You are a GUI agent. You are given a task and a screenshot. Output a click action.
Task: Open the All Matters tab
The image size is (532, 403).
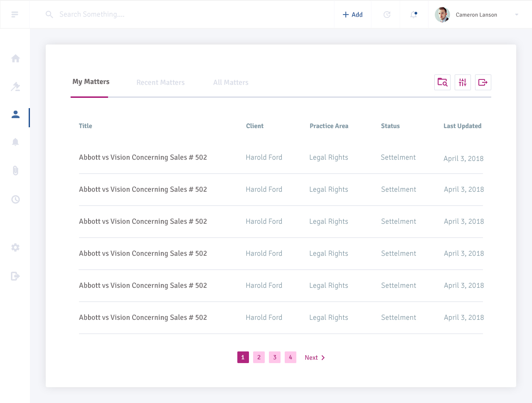point(231,82)
